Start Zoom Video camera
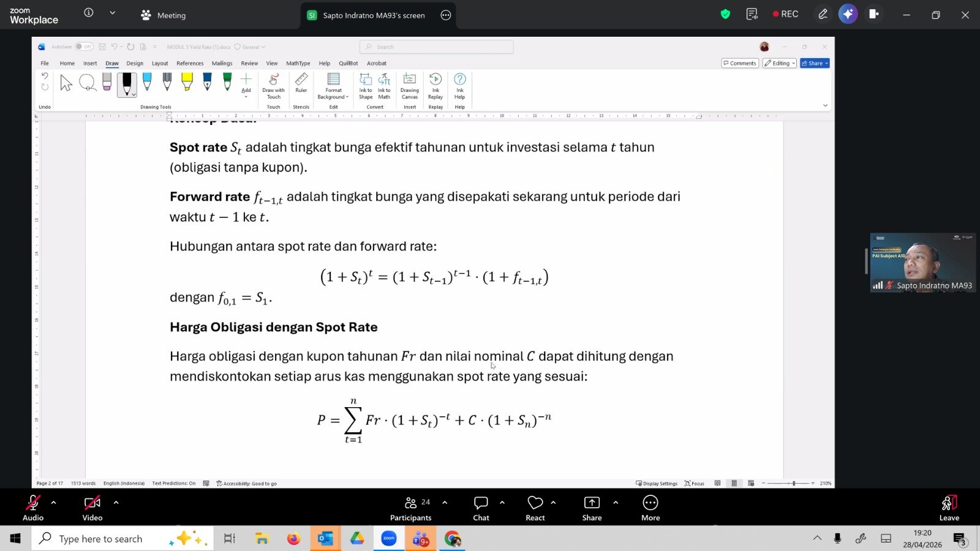The image size is (980, 551). [x=92, y=508]
